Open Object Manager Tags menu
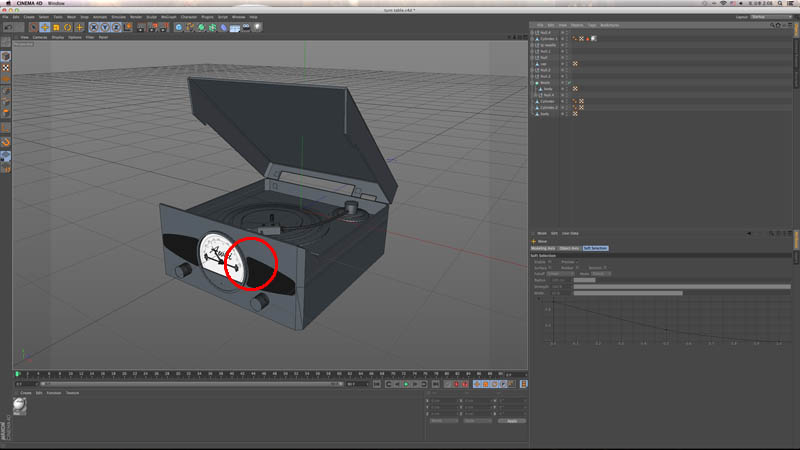The image size is (800, 450). click(592, 25)
